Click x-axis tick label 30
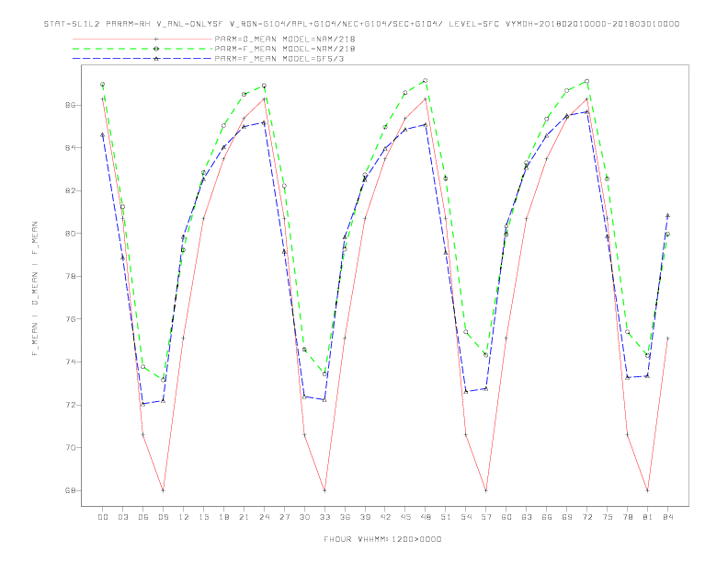 coord(304,517)
